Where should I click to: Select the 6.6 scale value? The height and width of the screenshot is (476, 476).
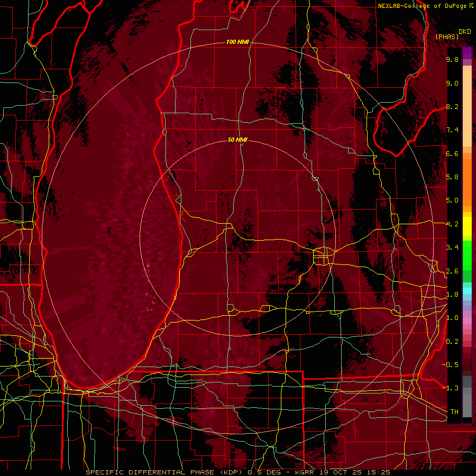coord(452,153)
